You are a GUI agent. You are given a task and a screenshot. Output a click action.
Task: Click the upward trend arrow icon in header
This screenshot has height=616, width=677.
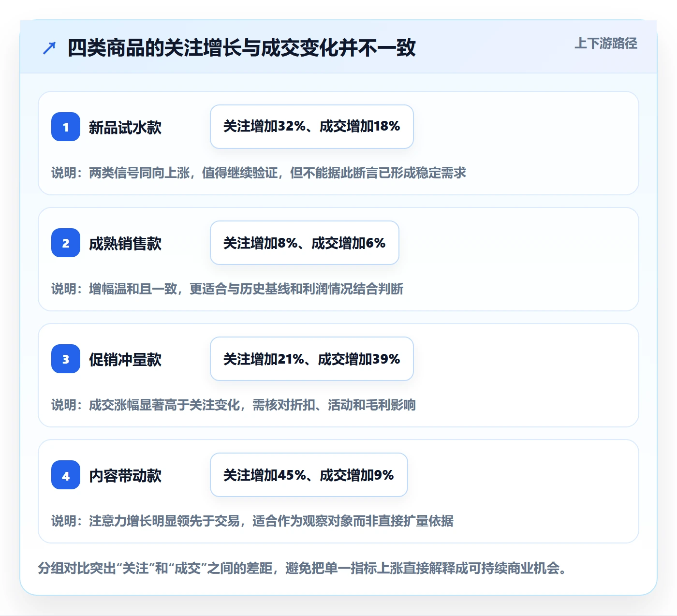(x=49, y=48)
